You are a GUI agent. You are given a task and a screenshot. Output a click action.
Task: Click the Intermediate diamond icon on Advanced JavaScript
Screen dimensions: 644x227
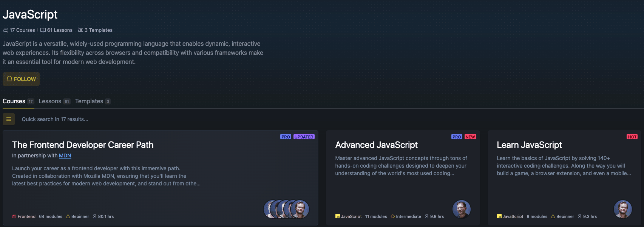(x=393, y=216)
